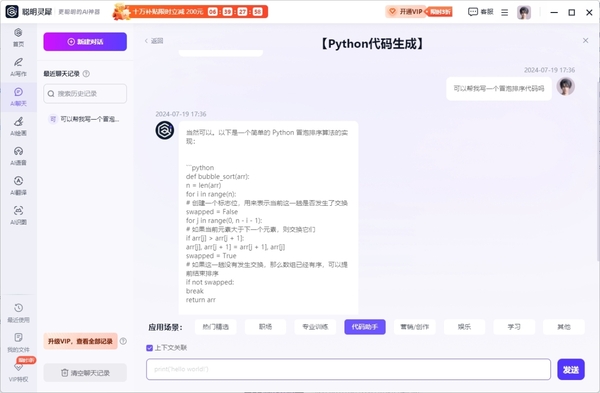Click the subsidy countdown promo banner
Screen dimensions: 600x393
click(x=190, y=12)
